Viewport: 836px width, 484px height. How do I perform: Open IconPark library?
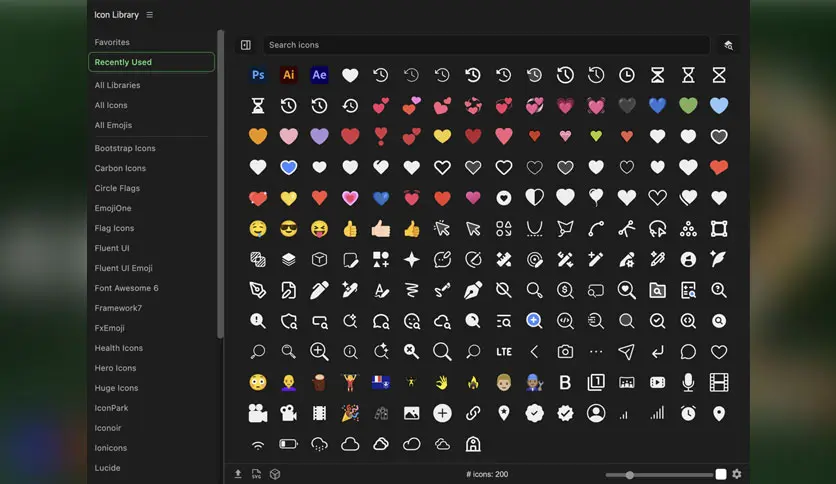coord(111,408)
